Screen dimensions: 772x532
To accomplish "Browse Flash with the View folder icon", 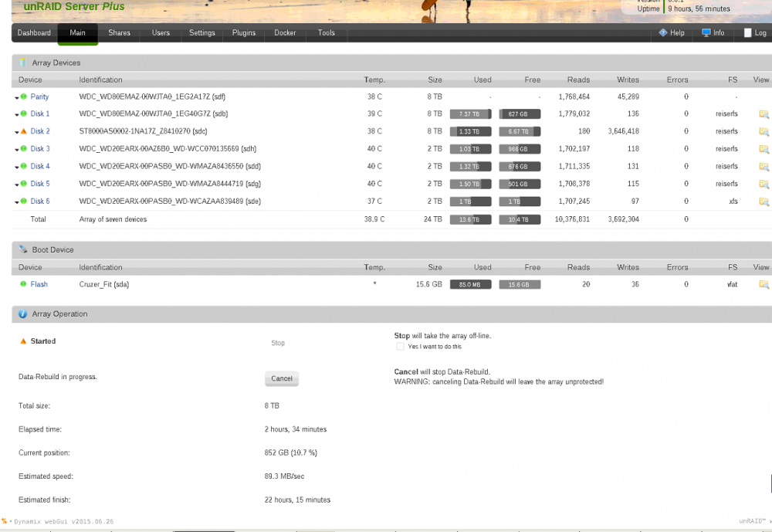I will point(764,284).
